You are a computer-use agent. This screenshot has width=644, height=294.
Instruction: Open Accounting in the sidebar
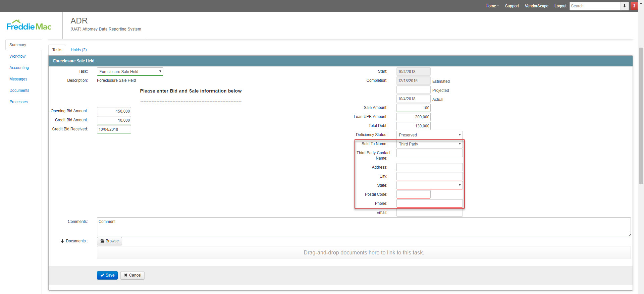pyautogui.click(x=19, y=68)
